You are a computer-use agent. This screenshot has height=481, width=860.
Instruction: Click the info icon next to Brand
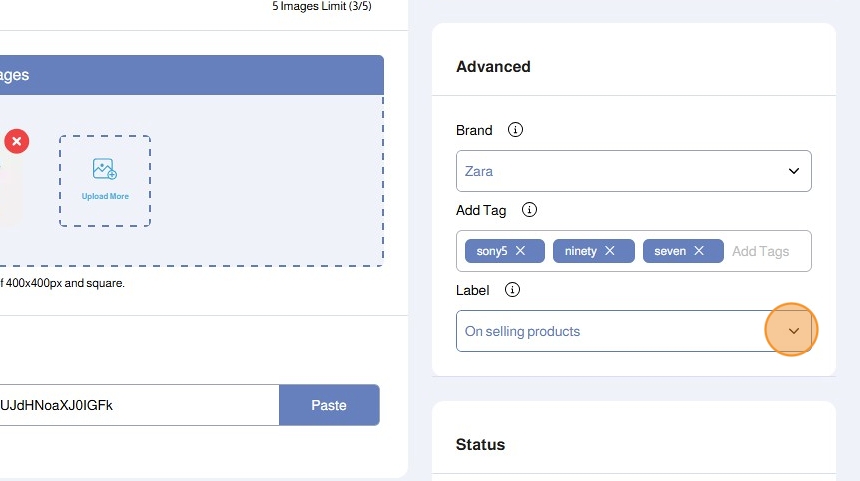pyautogui.click(x=515, y=130)
